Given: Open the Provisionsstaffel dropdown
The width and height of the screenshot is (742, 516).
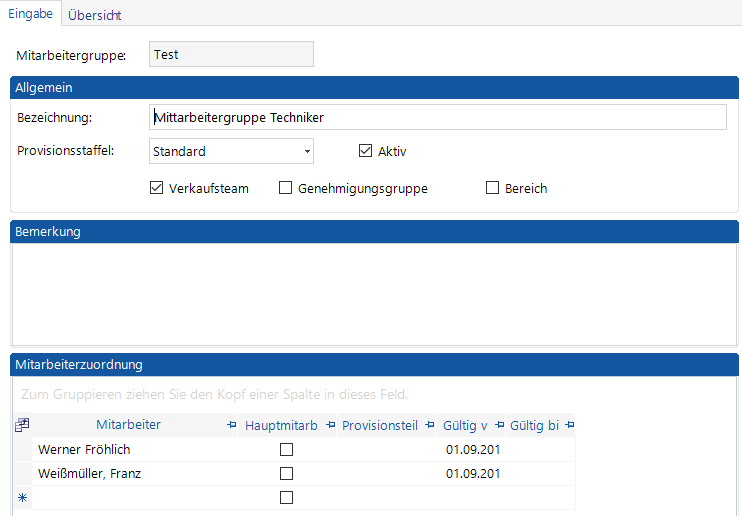Looking at the screenshot, I should (x=307, y=152).
